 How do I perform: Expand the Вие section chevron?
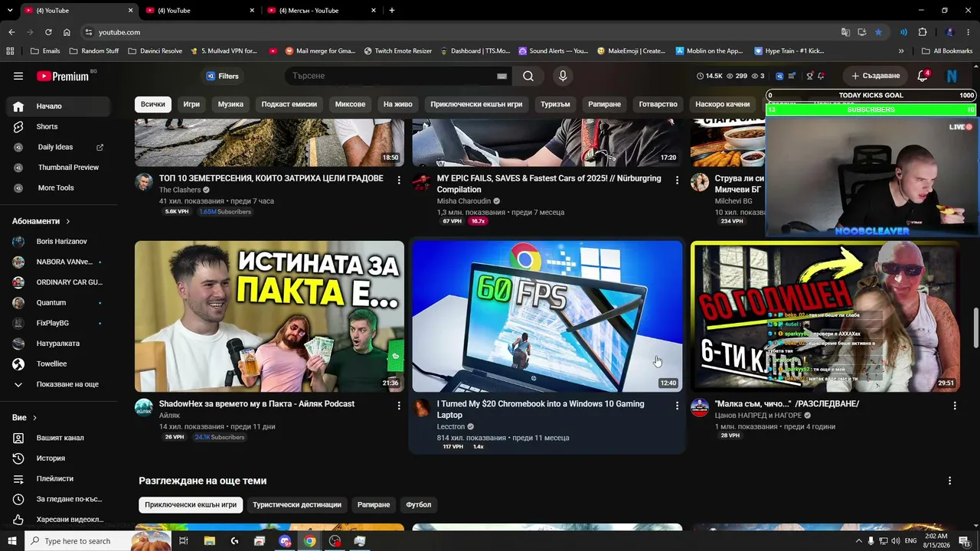(34, 418)
